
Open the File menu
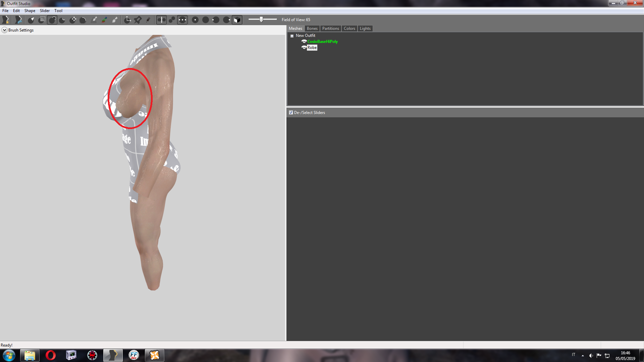tap(5, 11)
